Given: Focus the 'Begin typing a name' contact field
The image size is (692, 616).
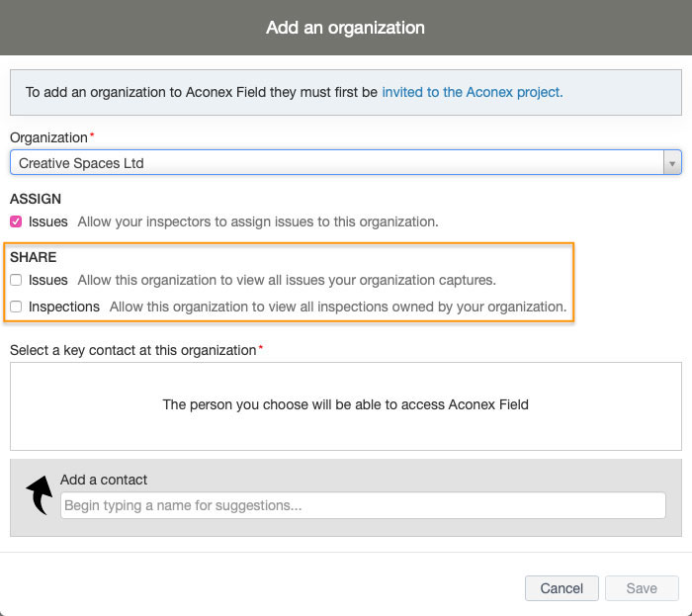Looking at the screenshot, I should [363, 505].
